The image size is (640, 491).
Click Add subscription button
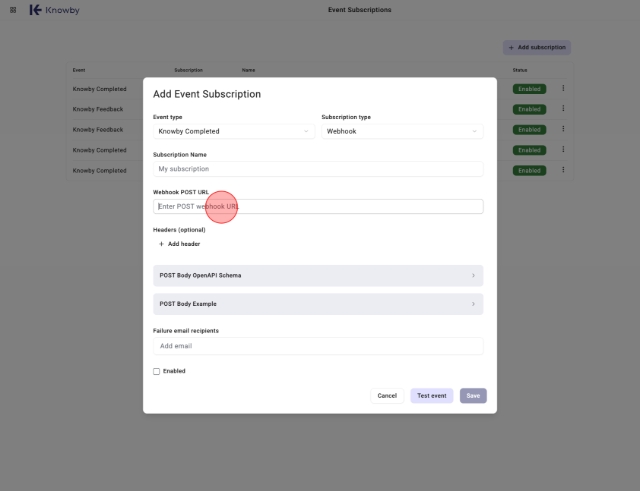click(x=537, y=47)
